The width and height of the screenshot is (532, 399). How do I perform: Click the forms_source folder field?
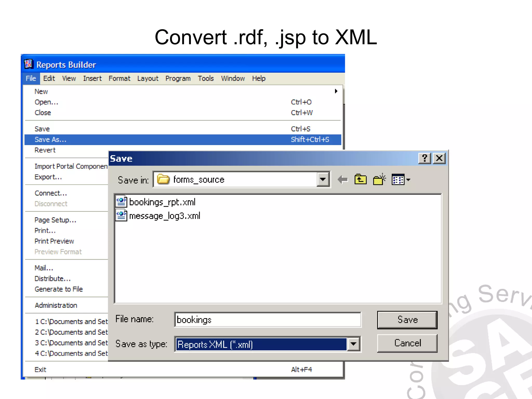coord(242,179)
